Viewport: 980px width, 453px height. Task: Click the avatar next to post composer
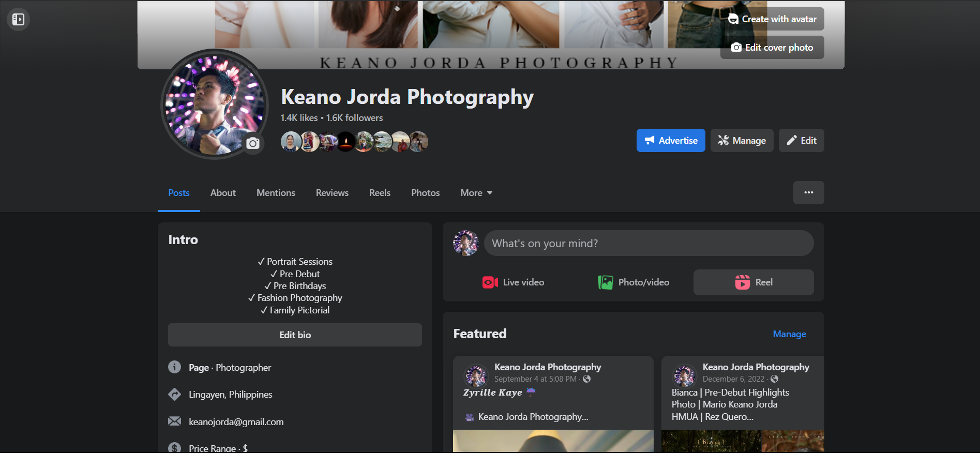click(466, 243)
